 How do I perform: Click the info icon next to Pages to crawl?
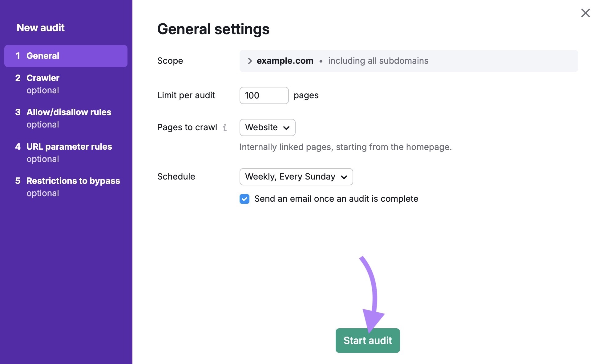point(225,127)
